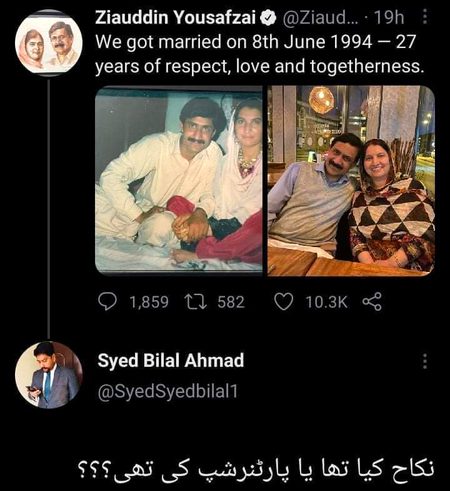450x491 pixels.
Task: Open the three-dot menu on Ziauddin's tweet
Action: (x=425, y=17)
